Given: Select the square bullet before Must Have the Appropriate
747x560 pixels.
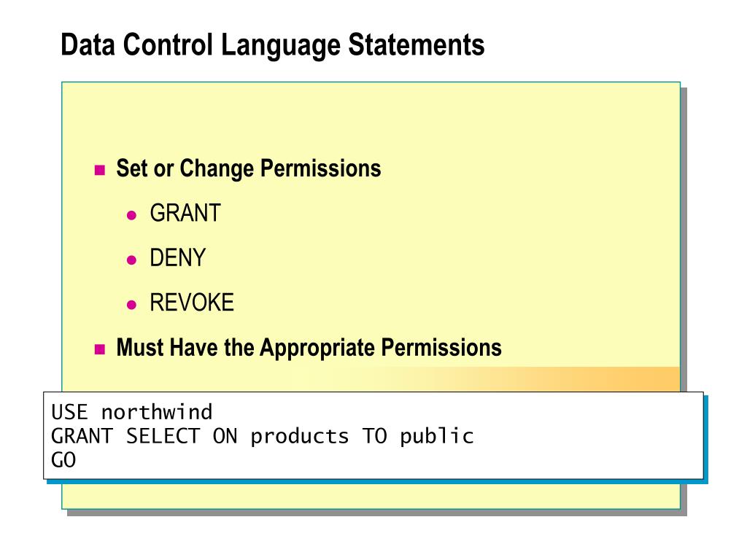Looking at the screenshot, I should 99,349.
